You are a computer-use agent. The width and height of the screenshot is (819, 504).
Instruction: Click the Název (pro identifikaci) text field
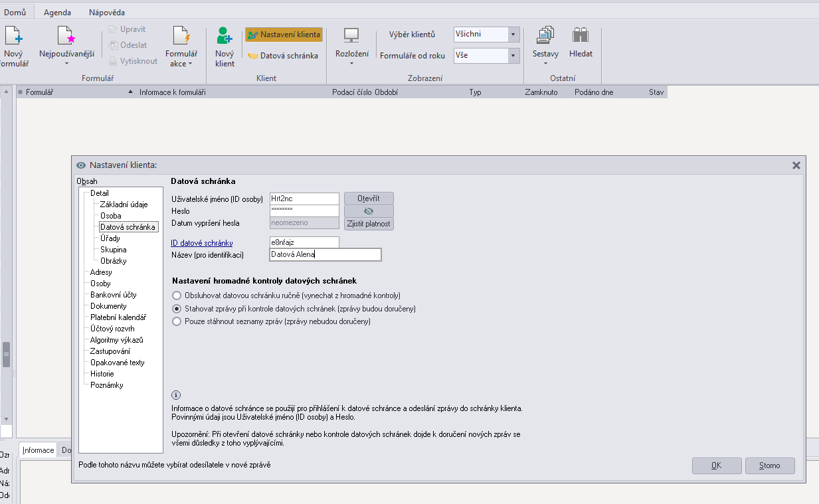(x=325, y=255)
